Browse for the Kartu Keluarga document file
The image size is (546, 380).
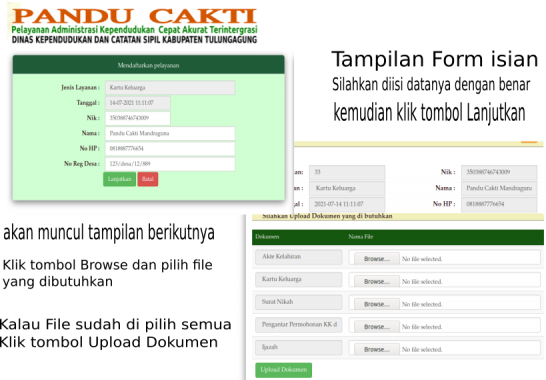[376, 281]
